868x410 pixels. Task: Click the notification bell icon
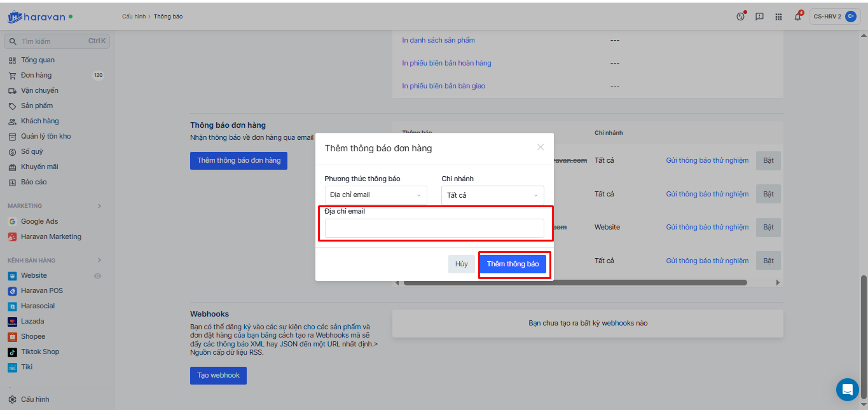tap(797, 17)
